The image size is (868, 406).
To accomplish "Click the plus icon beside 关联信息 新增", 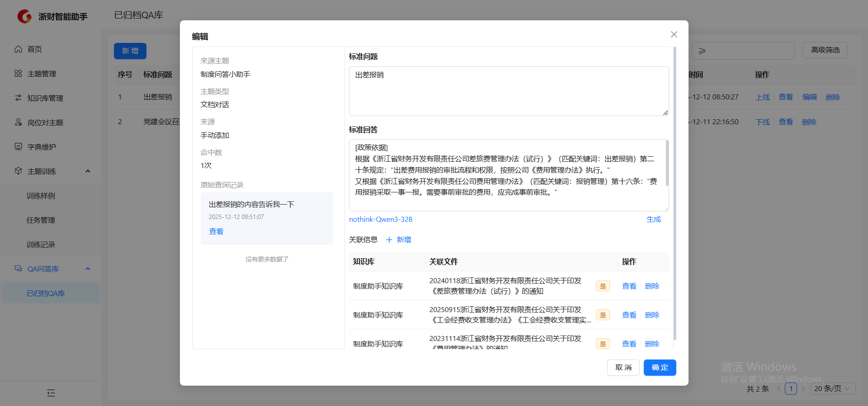I will point(389,240).
